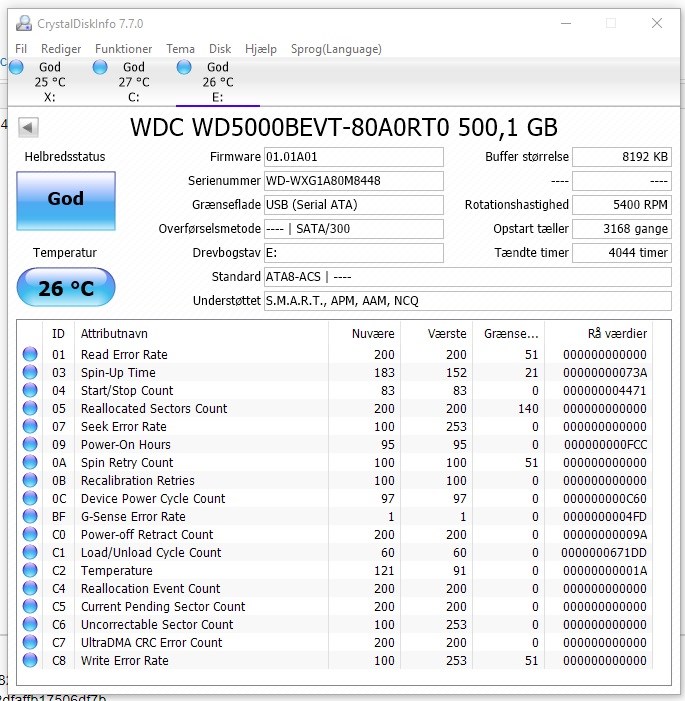Select the X: drive status orb
Viewport: 685px width, 701px height.
click(x=16, y=67)
